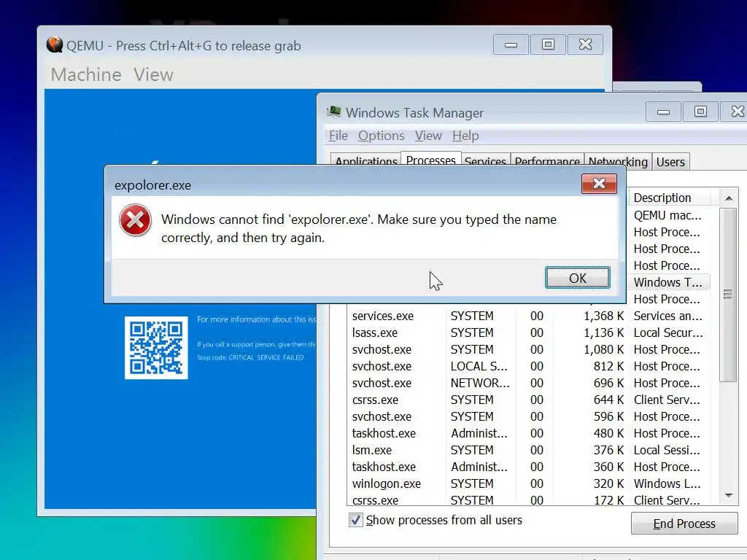Maximize the QEMU window
The height and width of the screenshot is (560, 747).
[x=548, y=44]
